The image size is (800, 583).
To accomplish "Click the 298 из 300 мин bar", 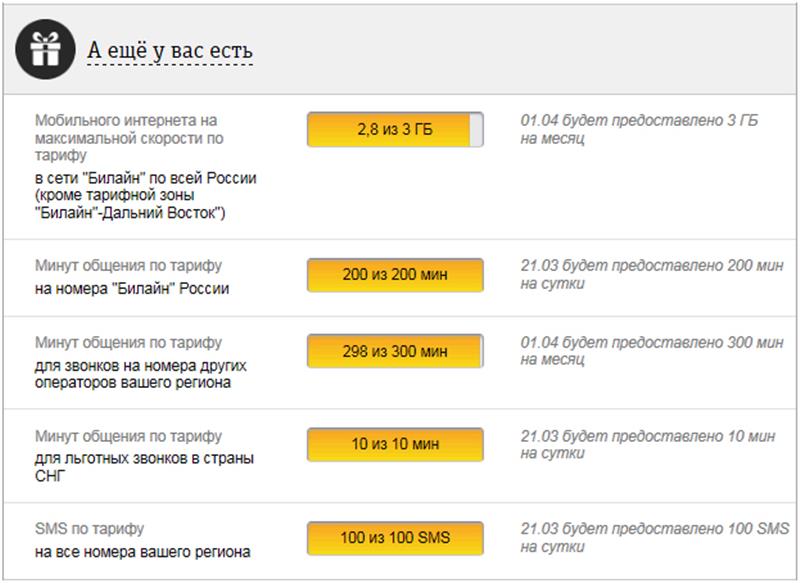I will [395, 351].
